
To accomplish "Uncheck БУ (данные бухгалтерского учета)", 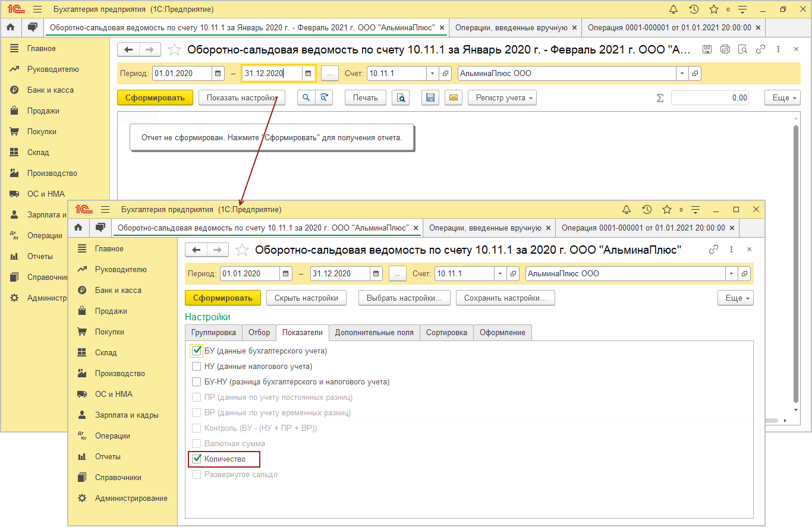I will [x=197, y=351].
